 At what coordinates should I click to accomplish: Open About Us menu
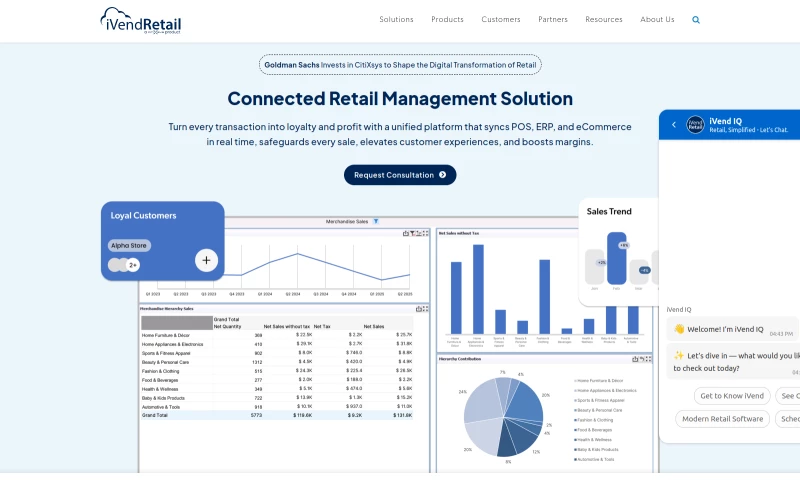657,19
